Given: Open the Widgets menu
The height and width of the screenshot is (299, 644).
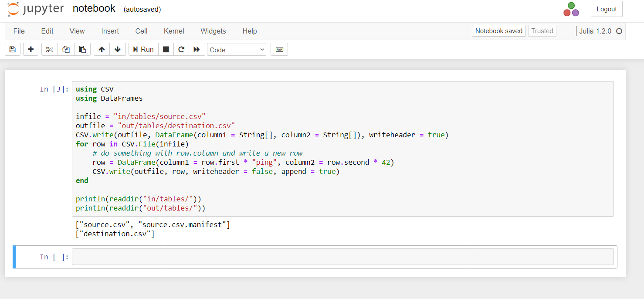Looking at the screenshot, I should [213, 31].
